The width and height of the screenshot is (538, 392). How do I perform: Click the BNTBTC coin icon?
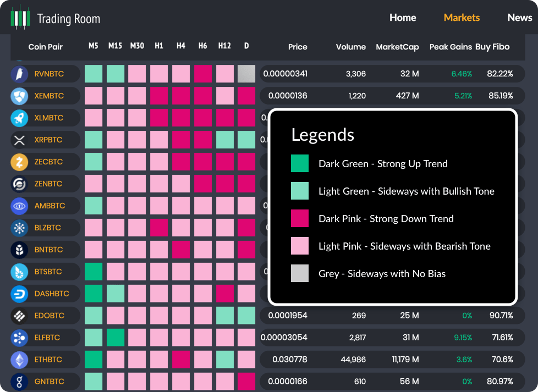tap(19, 250)
